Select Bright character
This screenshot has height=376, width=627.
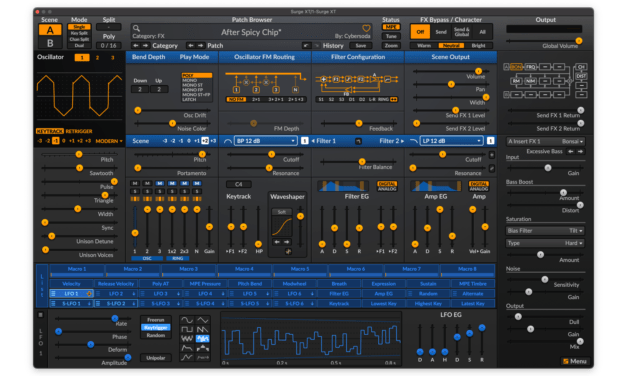(x=478, y=46)
